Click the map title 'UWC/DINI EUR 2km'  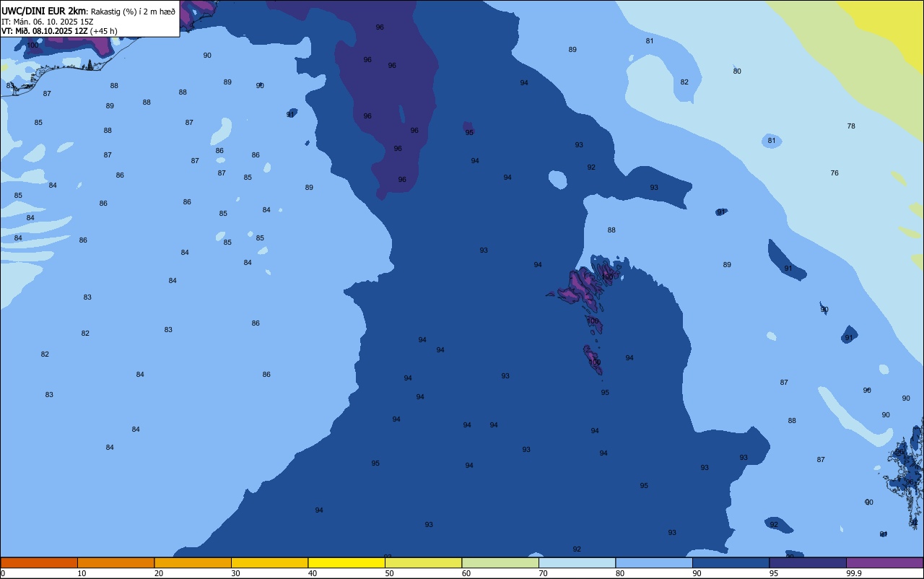coord(44,11)
